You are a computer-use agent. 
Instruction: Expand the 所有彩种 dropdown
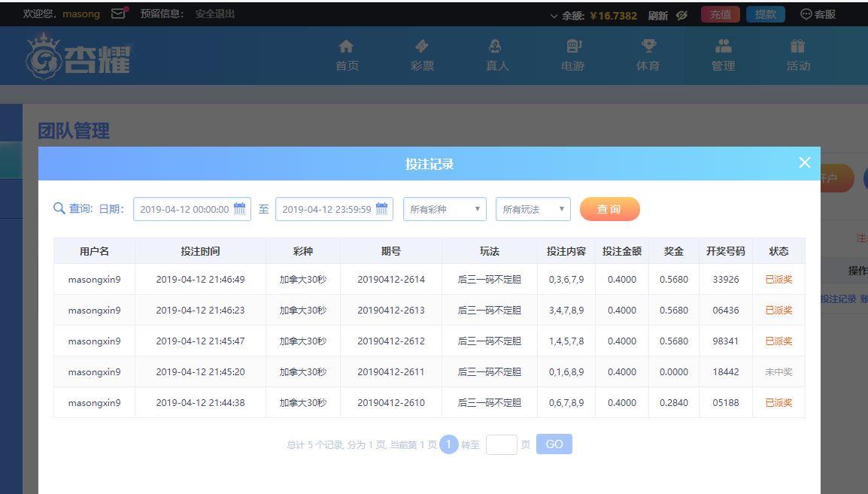click(x=445, y=209)
